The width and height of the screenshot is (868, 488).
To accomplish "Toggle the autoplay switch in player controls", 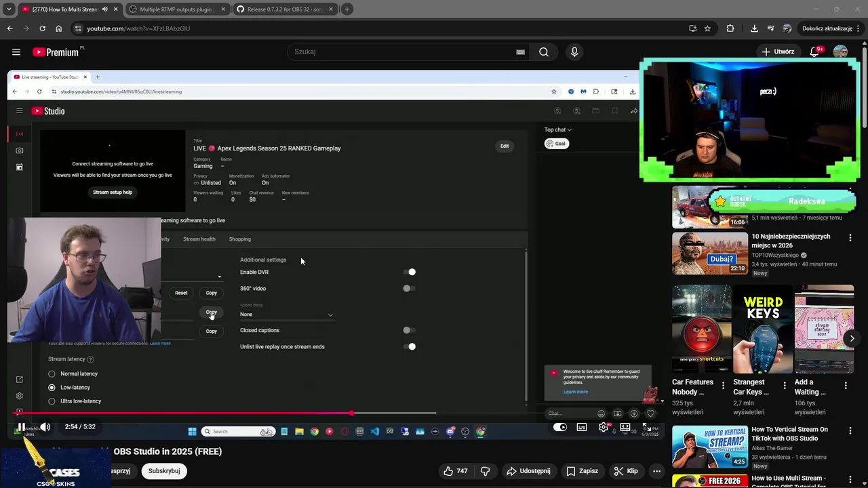I will pyautogui.click(x=560, y=427).
